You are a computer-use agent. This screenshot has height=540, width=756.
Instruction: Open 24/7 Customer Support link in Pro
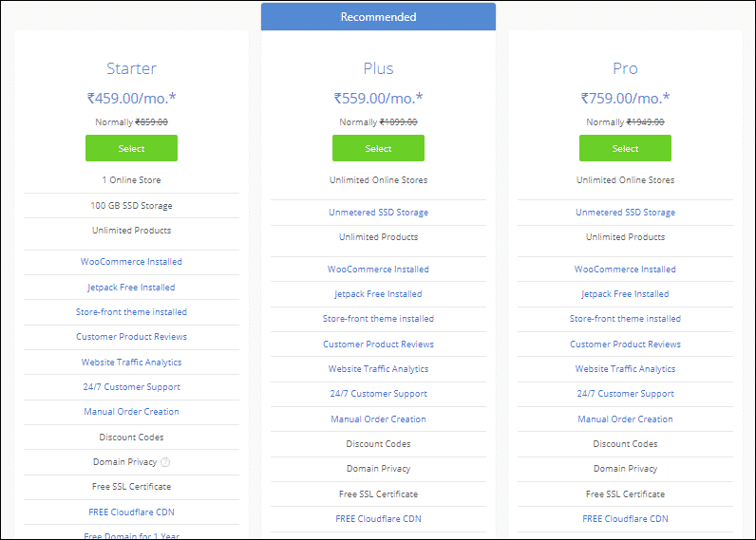625,394
